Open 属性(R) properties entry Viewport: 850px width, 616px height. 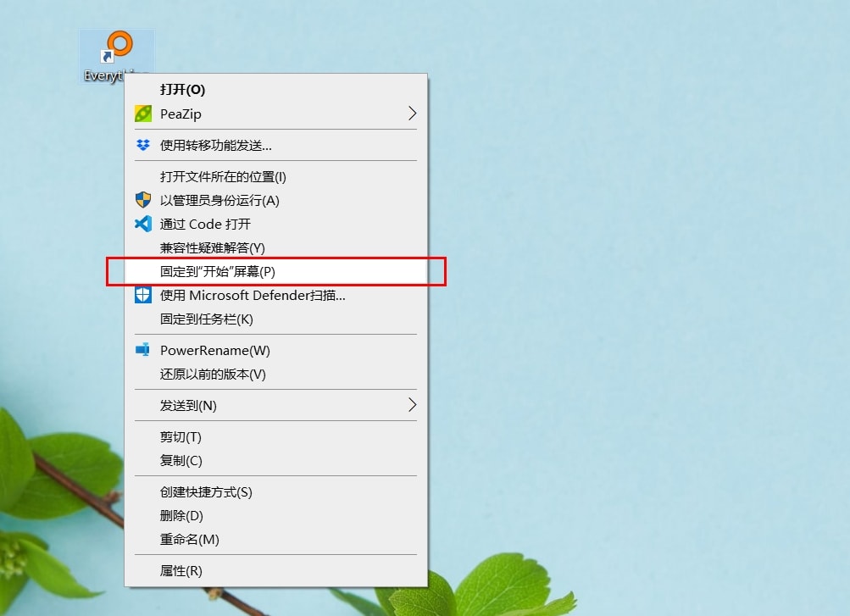tap(276, 570)
